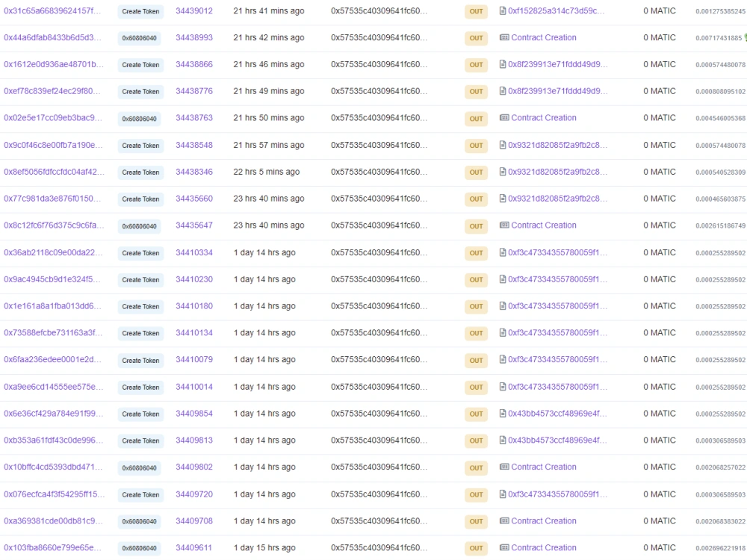Viewport: 747px width, 560px height.
Task: Open transaction hash 0x73588efcbe731163a3f
Action: [53, 332]
